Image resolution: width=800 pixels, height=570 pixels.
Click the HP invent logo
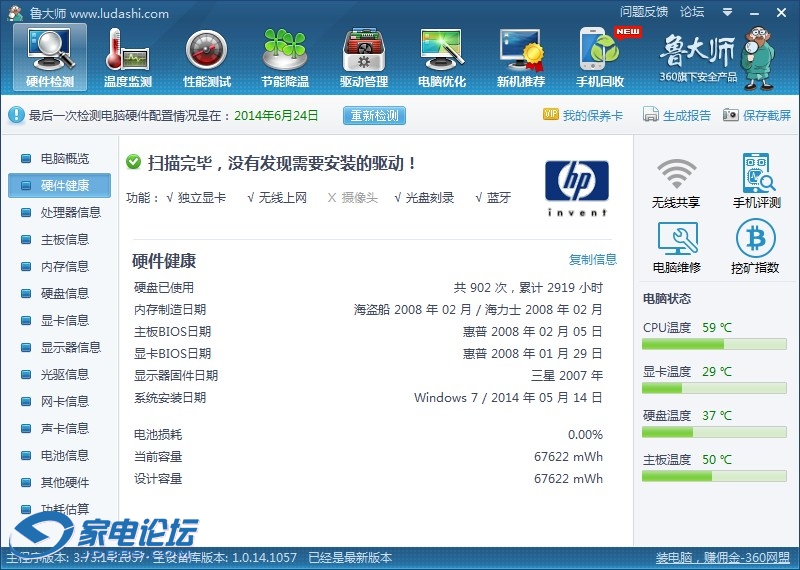pyautogui.click(x=577, y=189)
